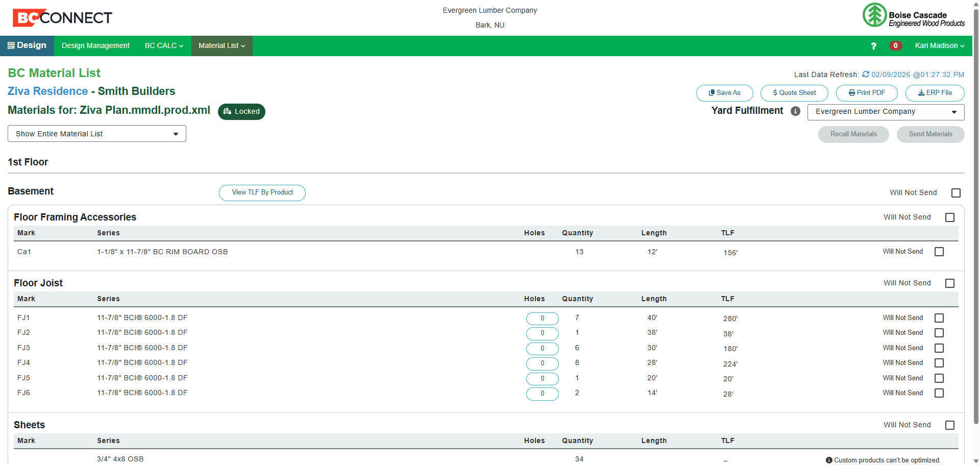Click the red notification count badge
This screenshot has width=980, height=465.
(895, 46)
